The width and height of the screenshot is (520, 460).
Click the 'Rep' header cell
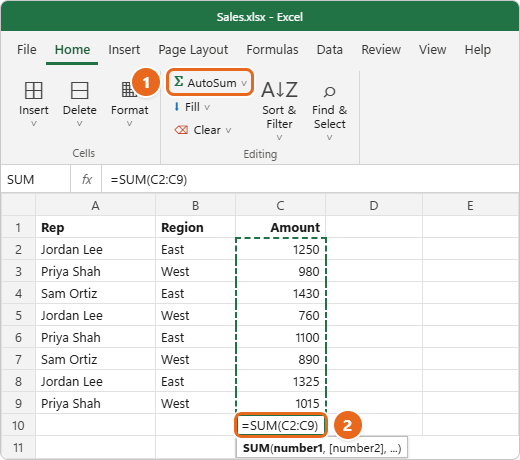tap(95, 227)
